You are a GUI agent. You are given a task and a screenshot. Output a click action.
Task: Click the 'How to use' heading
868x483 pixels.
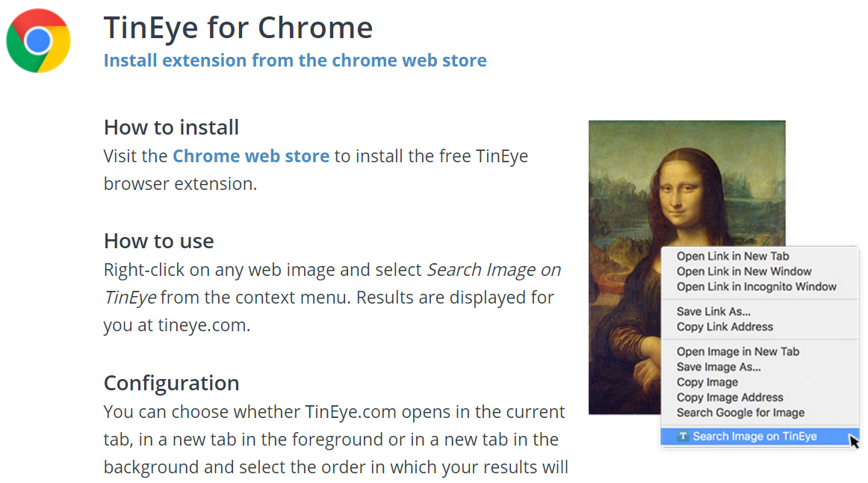pos(159,241)
